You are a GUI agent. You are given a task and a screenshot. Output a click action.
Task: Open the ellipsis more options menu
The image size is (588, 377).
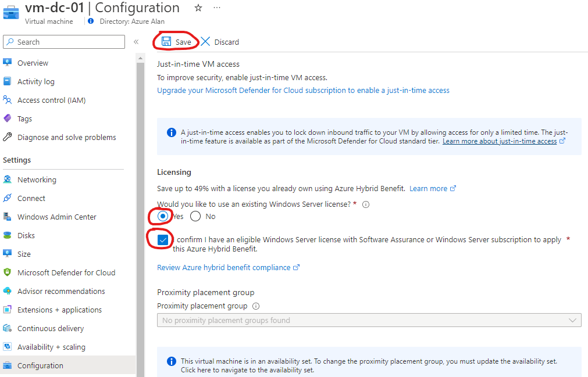[217, 8]
